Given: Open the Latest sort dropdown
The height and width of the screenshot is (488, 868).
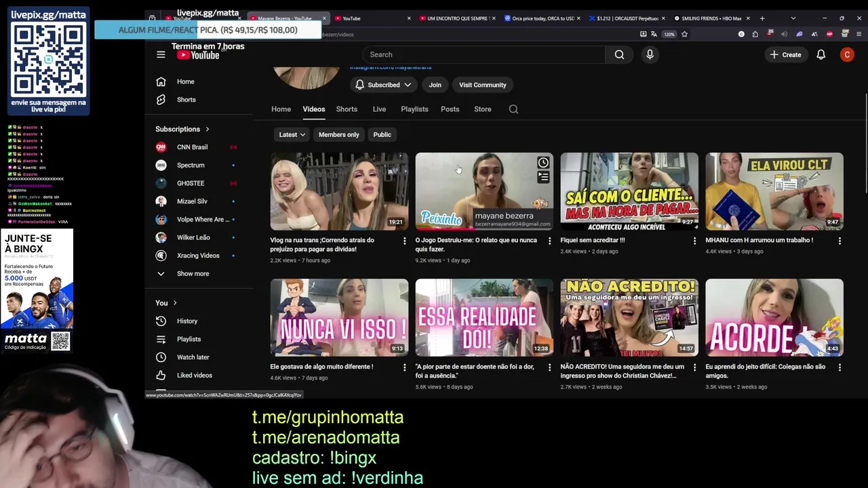Looking at the screenshot, I should [292, 135].
